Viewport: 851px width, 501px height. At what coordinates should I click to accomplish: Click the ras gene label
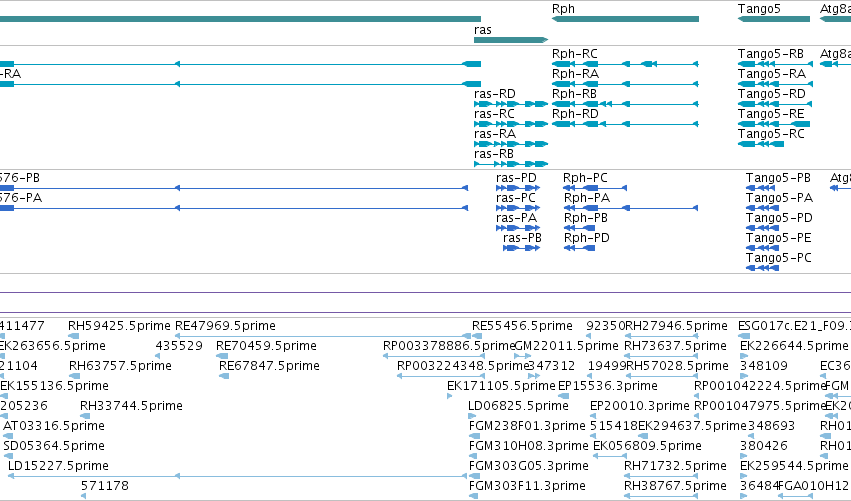[x=482, y=30]
